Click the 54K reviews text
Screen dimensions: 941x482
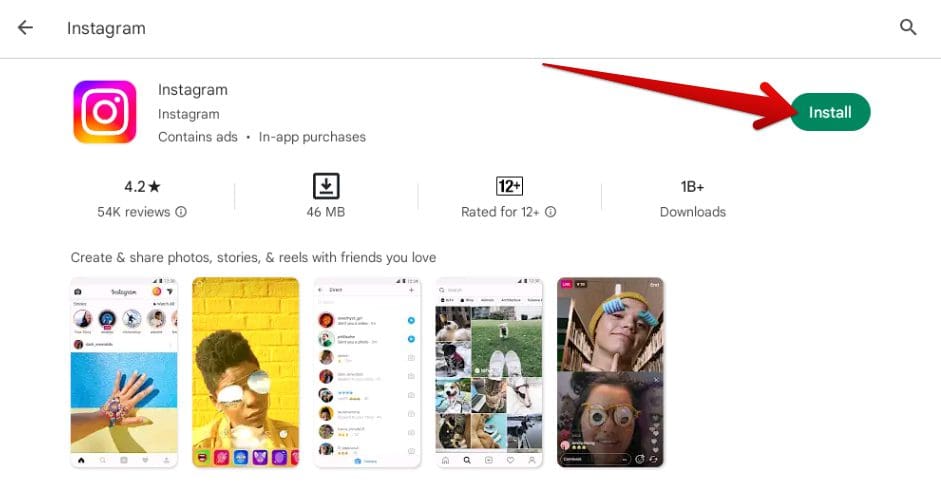click(x=134, y=212)
